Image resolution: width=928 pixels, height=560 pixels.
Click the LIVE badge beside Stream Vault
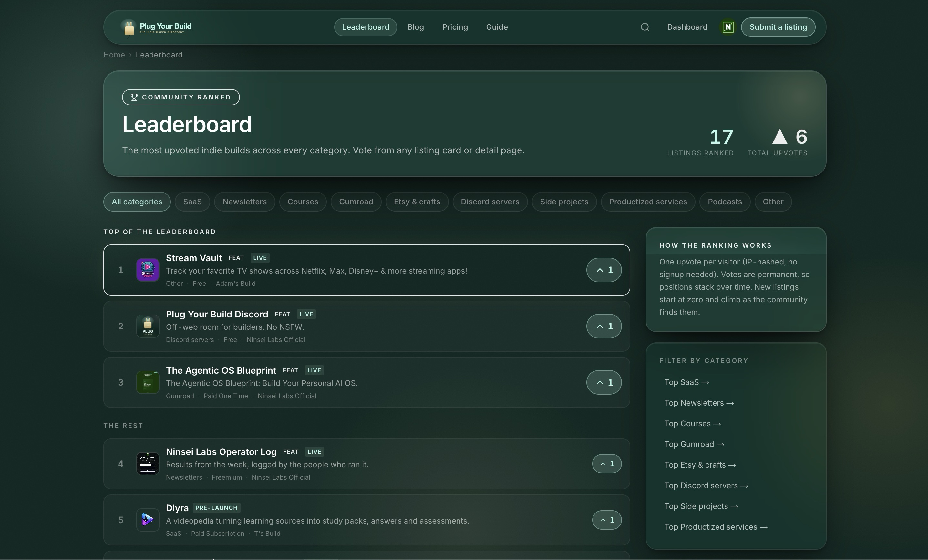[x=260, y=258]
